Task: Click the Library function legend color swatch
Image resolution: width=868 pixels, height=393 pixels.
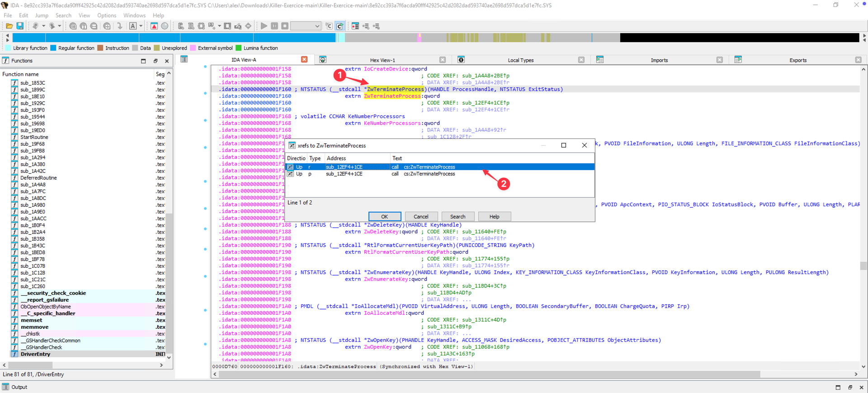Action: [8, 48]
